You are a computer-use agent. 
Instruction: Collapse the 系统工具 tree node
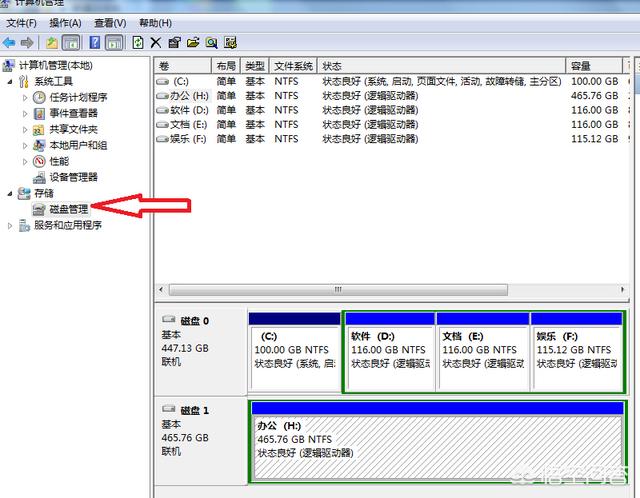pyautogui.click(x=10, y=81)
